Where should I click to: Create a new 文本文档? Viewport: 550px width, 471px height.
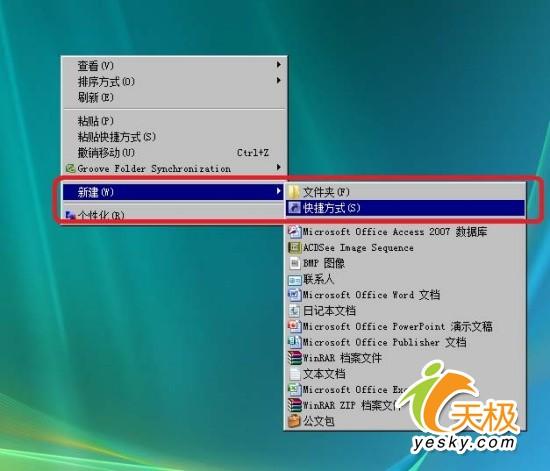pyautogui.click(x=405, y=374)
